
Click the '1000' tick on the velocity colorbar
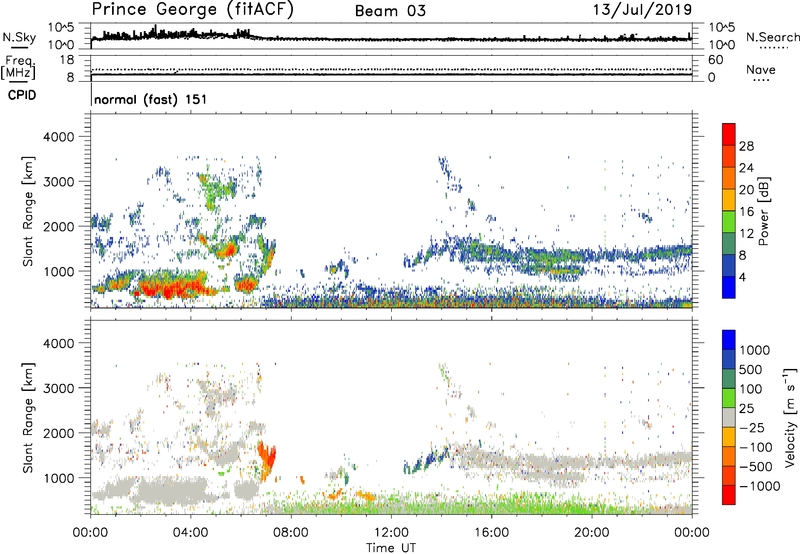[755, 350]
